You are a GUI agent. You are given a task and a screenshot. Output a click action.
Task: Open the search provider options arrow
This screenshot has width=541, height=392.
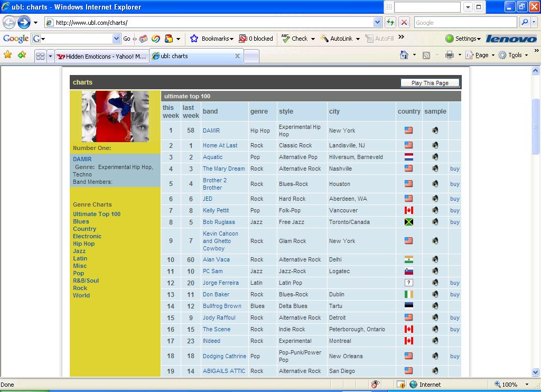534,22
